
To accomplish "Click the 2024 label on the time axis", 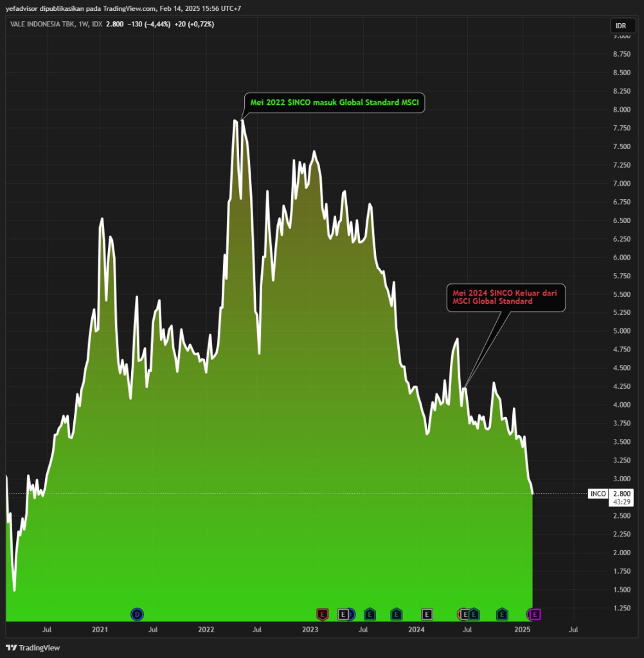I will coord(416,630).
